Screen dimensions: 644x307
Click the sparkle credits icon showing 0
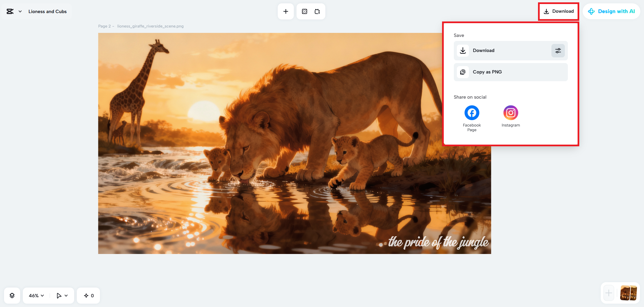click(88, 295)
